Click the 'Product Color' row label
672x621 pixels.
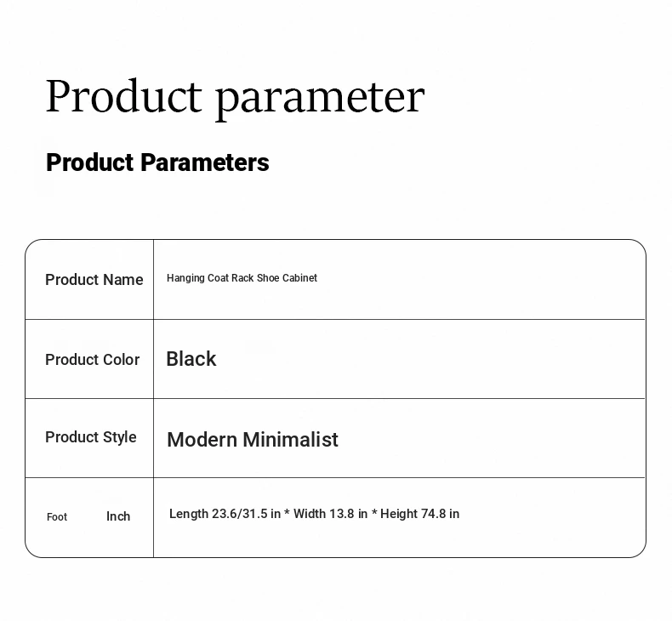pos(93,360)
